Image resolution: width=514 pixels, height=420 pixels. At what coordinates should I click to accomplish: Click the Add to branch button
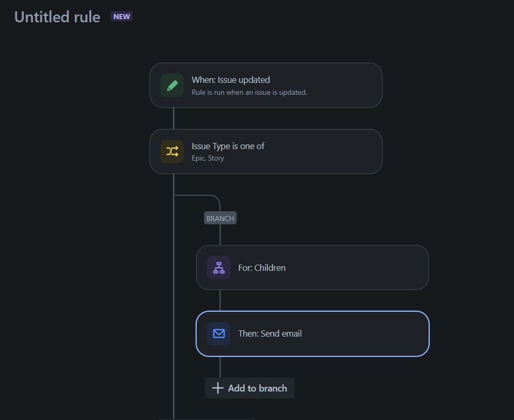250,388
